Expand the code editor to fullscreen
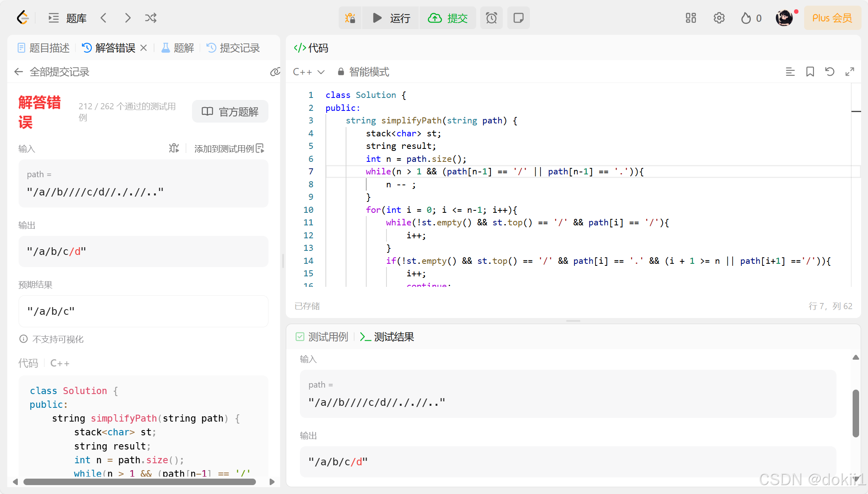The image size is (868, 494). click(850, 72)
